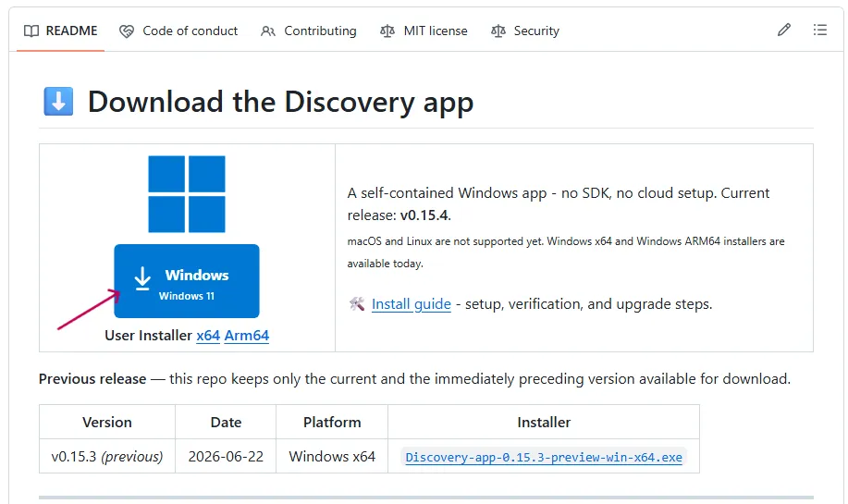Click the 'Previous release' bold text

pos(92,379)
